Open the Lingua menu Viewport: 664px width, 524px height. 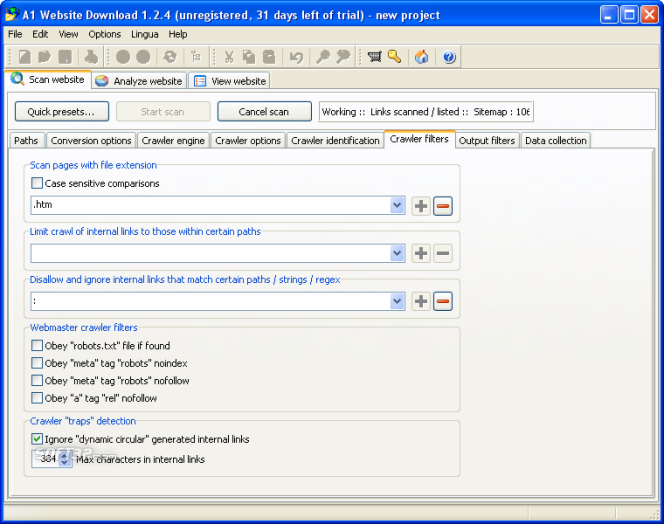[x=145, y=34]
